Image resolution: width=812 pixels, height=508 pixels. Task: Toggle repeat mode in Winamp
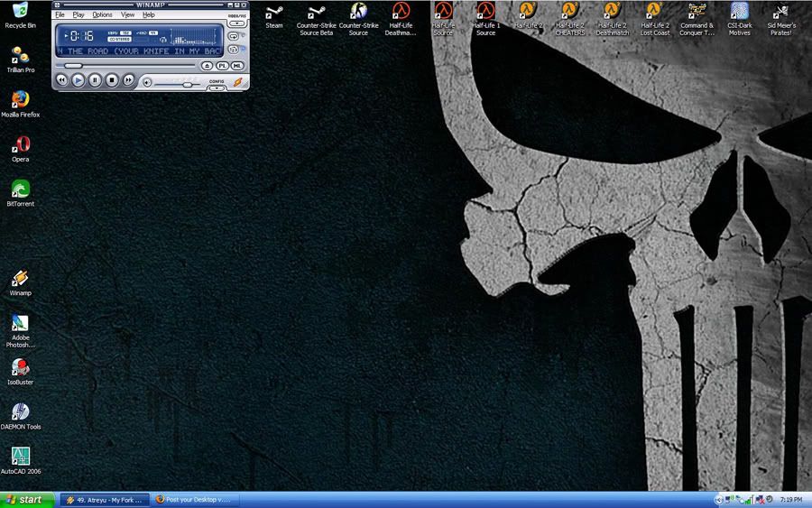(234, 36)
